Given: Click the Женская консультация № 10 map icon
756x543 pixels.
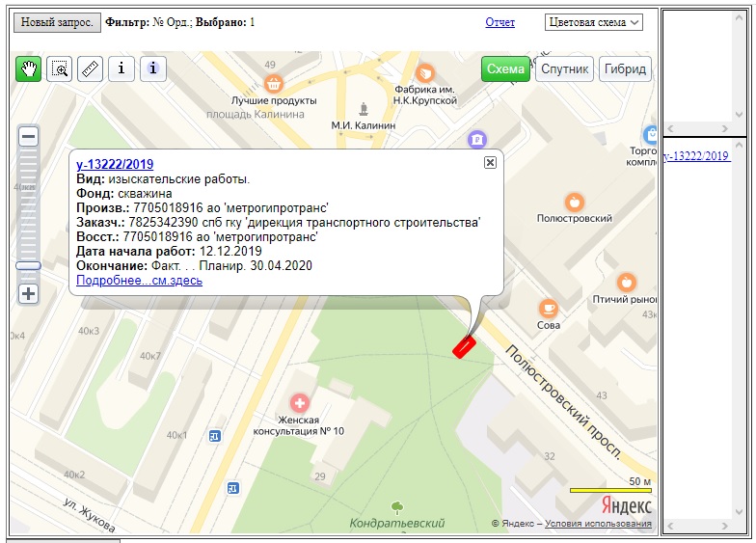Looking at the screenshot, I should (x=300, y=401).
